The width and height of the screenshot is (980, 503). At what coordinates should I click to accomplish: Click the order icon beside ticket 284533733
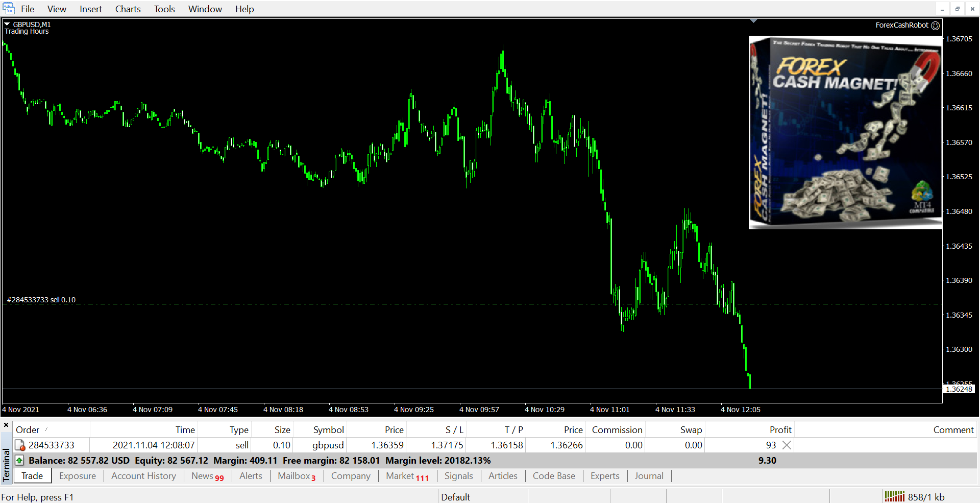(20, 445)
